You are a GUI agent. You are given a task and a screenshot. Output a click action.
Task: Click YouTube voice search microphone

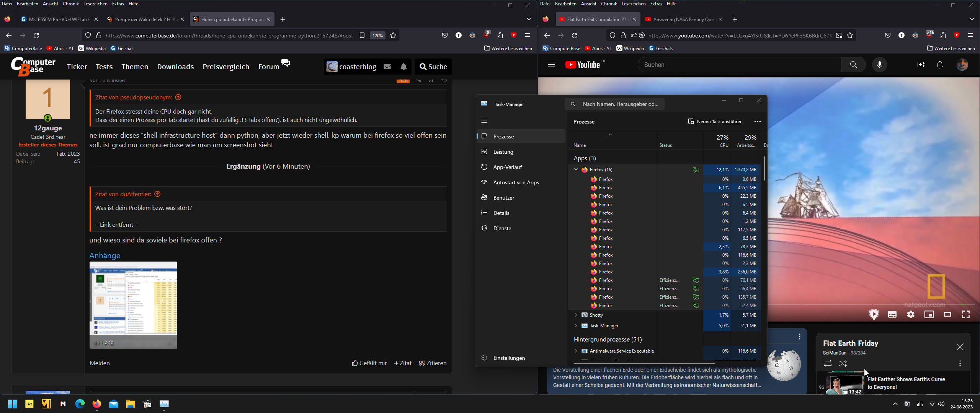(x=879, y=65)
